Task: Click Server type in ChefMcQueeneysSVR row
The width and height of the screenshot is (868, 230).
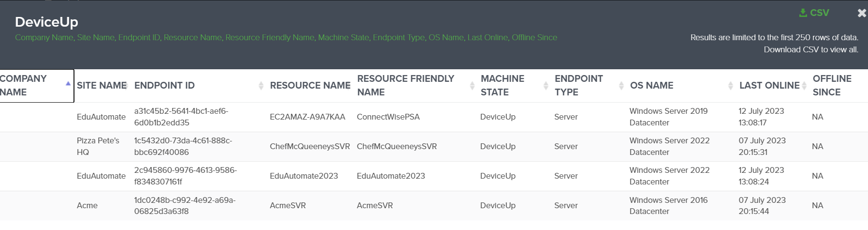Action: click(566, 146)
